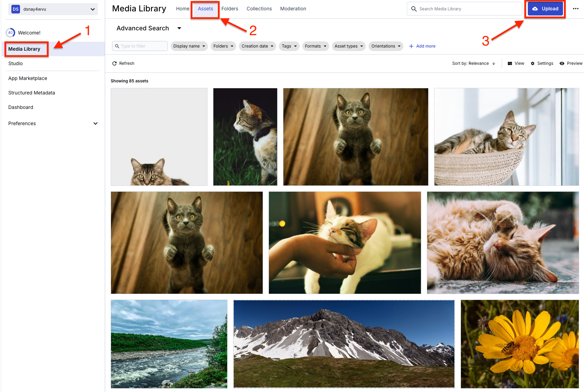Open the Asset types filter dropdown
584x392 pixels.
[349, 46]
